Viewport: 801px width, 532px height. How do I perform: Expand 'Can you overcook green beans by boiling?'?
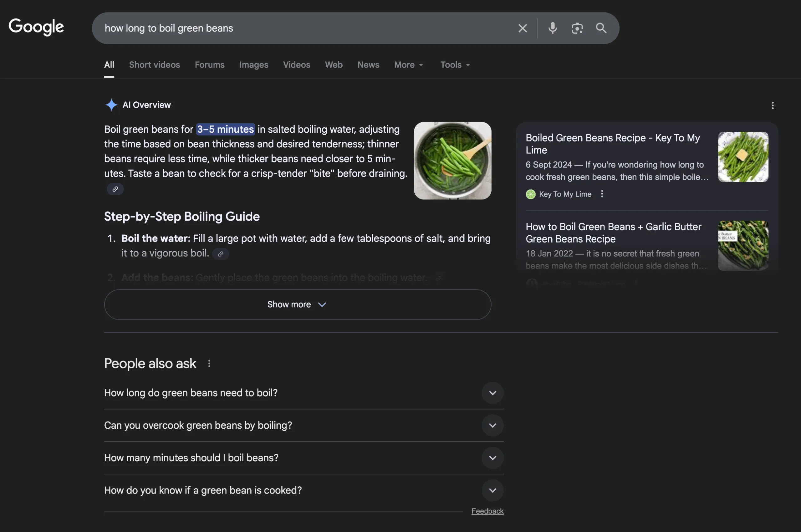pyautogui.click(x=304, y=426)
